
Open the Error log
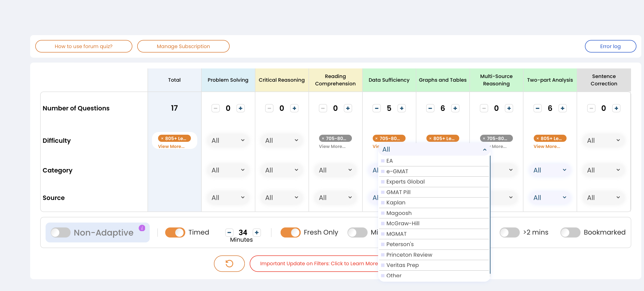tap(610, 46)
